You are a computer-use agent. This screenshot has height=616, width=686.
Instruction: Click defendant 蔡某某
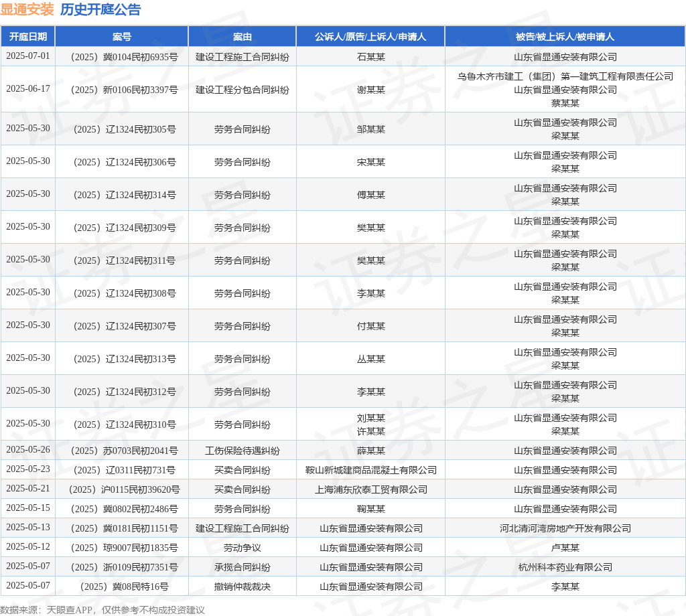coord(565,103)
